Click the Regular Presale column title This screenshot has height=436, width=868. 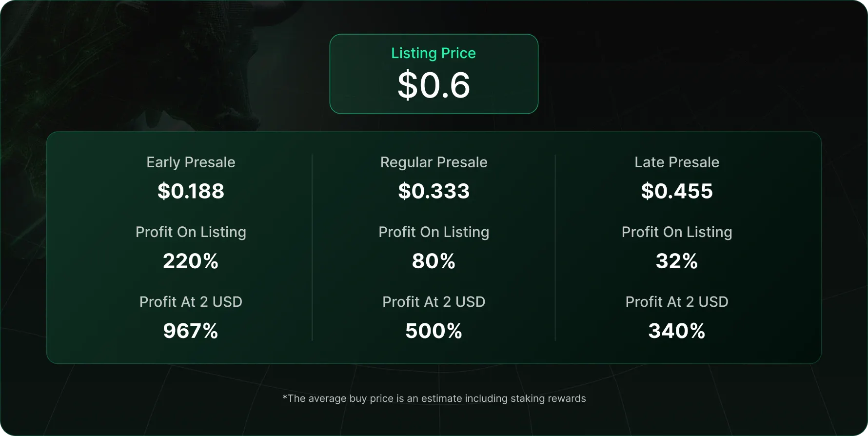434,162
